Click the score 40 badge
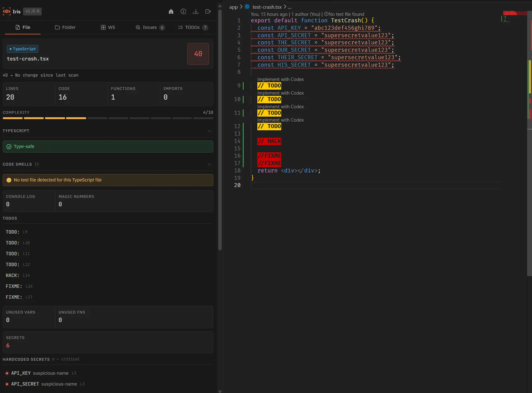 point(198,54)
